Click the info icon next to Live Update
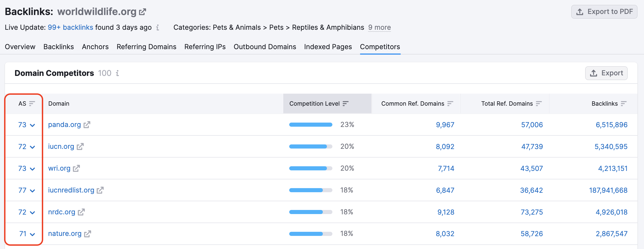 (x=157, y=28)
